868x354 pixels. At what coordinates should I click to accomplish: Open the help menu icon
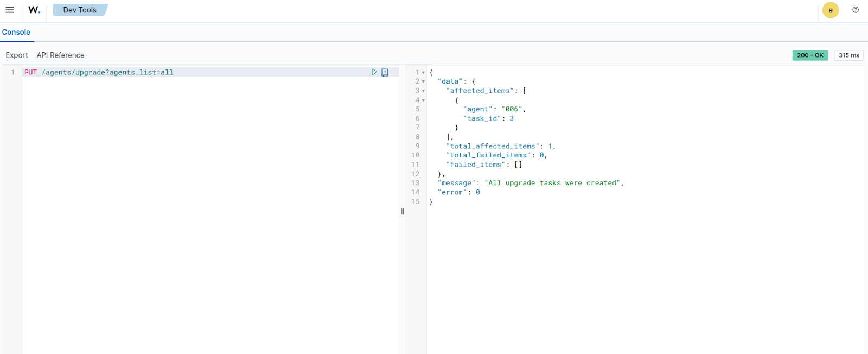click(x=856, y=10)
